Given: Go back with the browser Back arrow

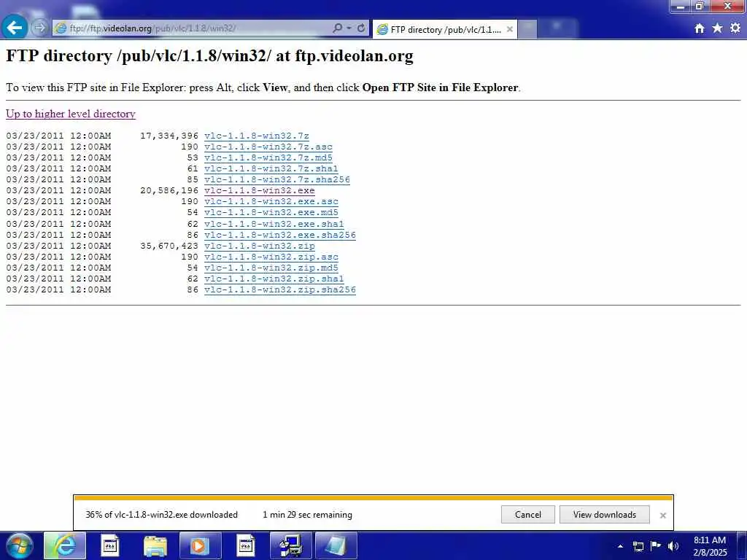Looking at the screenshot, I should [15, 27].
